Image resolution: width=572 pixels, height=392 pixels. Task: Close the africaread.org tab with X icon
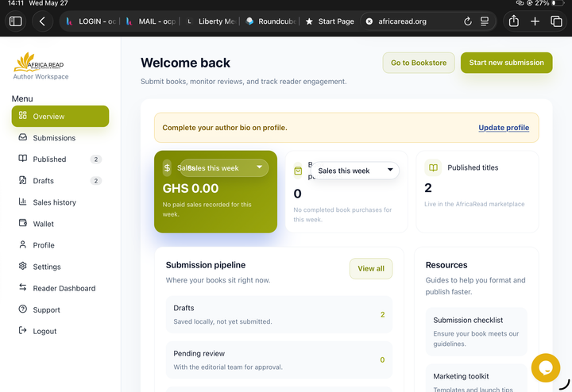pyautogui.click(x=369, y=21)
